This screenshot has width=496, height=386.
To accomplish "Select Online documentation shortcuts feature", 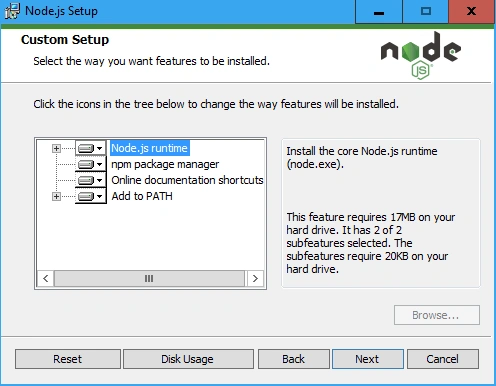I will coord(187,180).
